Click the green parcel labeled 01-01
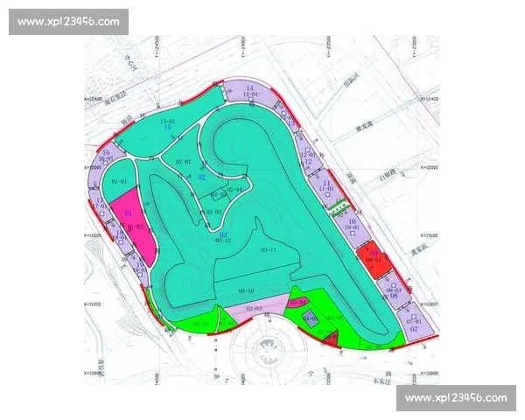This screenshot has height=420, width=525. (x=120, y=180)
